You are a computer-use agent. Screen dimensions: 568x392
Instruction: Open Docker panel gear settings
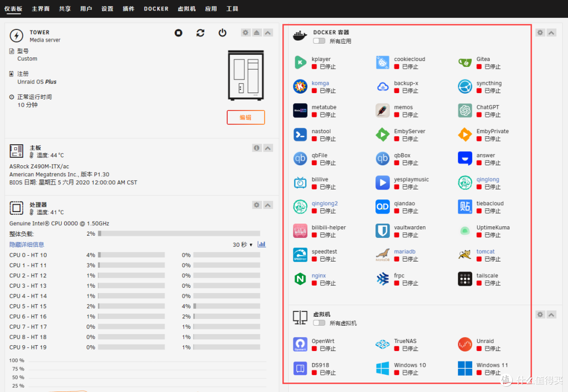pyautogui.click(x=540, y=33)
